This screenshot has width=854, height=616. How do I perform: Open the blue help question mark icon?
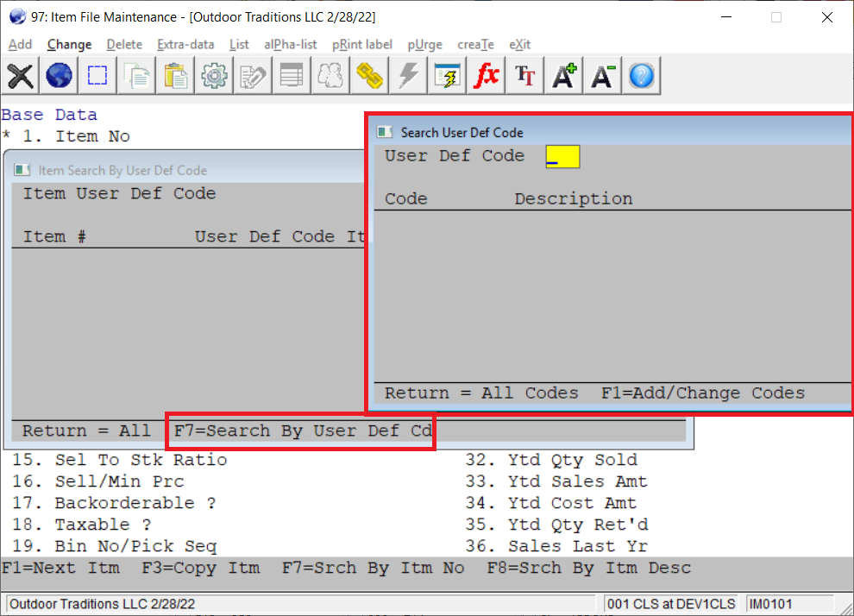[641, 76]
